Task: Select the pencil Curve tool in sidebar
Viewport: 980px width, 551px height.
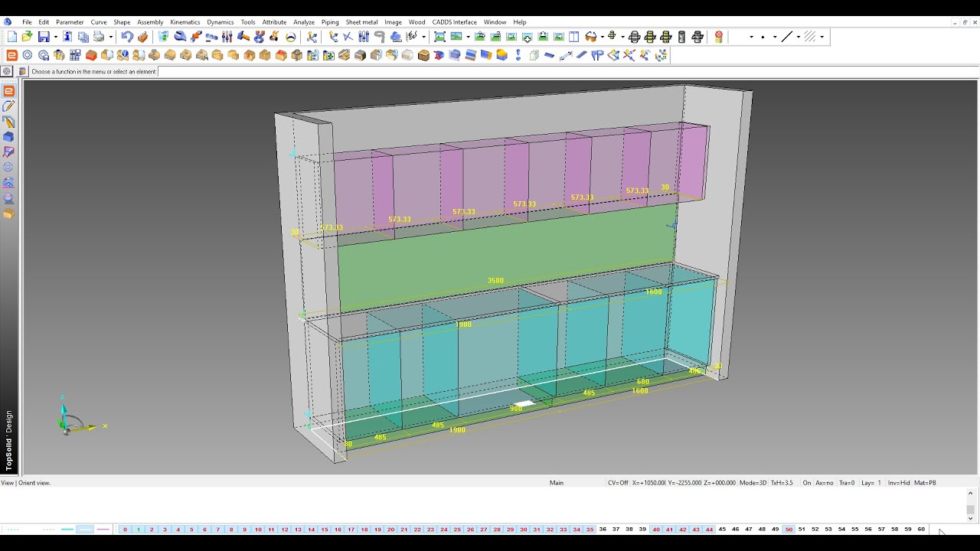Action: click(x=9, y=106)
